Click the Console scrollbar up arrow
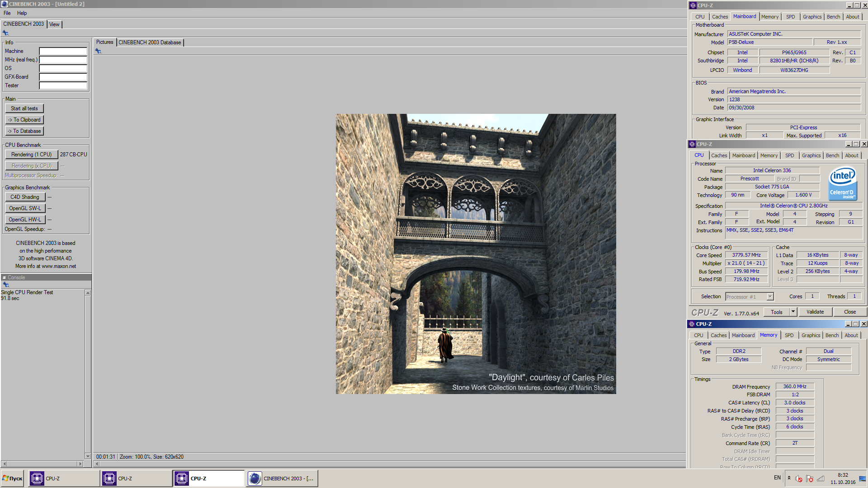This screenshot has width=868, height=488. point(88,293)
